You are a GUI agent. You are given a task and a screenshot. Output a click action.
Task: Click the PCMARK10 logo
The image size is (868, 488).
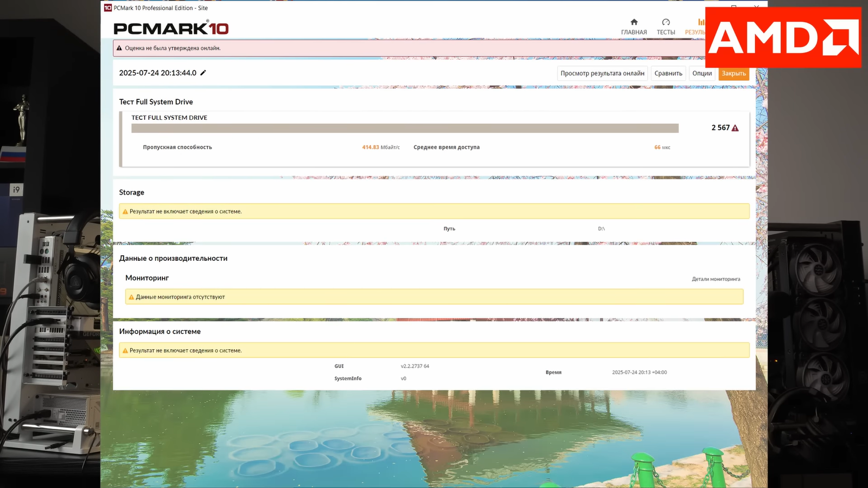click(x=171, y=28)
